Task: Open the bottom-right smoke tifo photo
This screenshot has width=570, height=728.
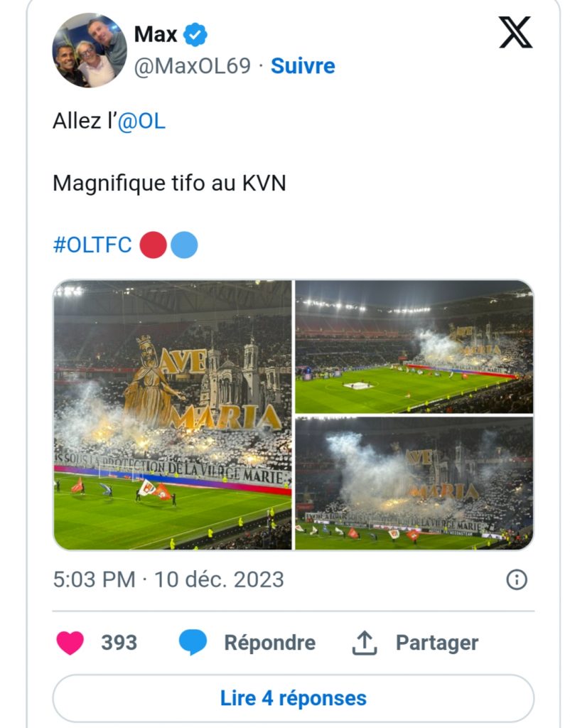Action: click(414, 483)
